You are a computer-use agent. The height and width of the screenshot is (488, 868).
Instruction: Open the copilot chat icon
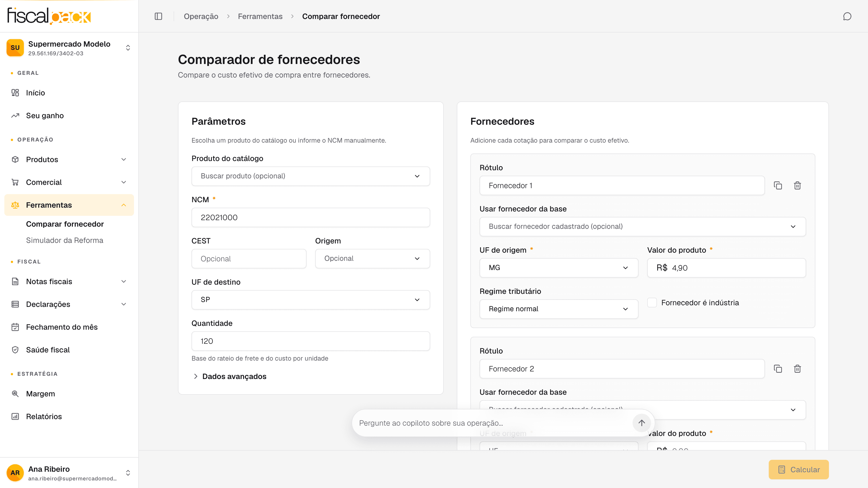[x=847, y=16]
